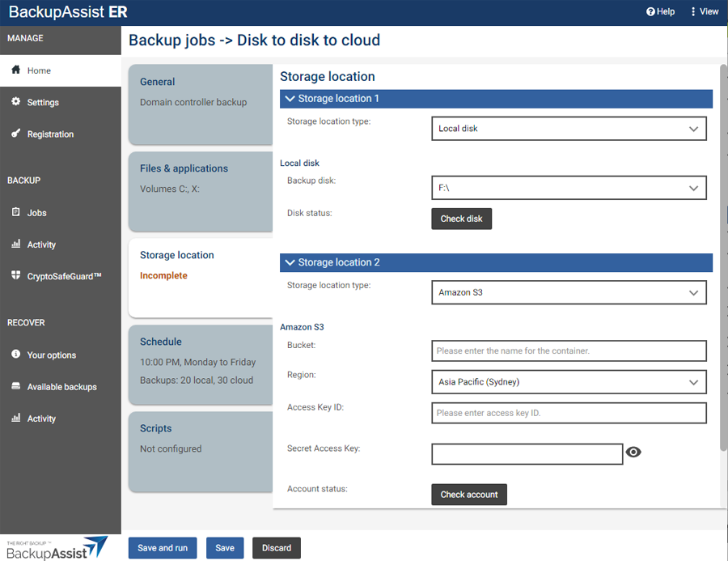This screenshot has height=561, width=728.
Task: Click the BackupAssist ER title
Action: pos(68,11)
